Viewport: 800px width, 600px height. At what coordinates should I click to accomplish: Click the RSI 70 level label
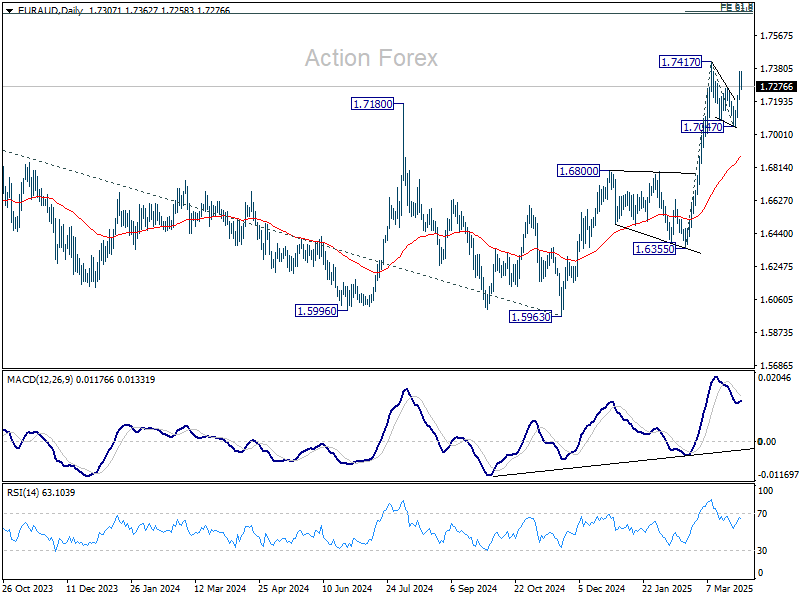point(762,514)
